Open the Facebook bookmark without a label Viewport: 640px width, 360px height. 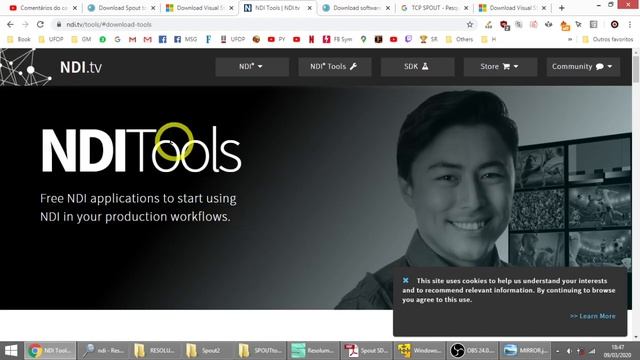click(162, 39)
